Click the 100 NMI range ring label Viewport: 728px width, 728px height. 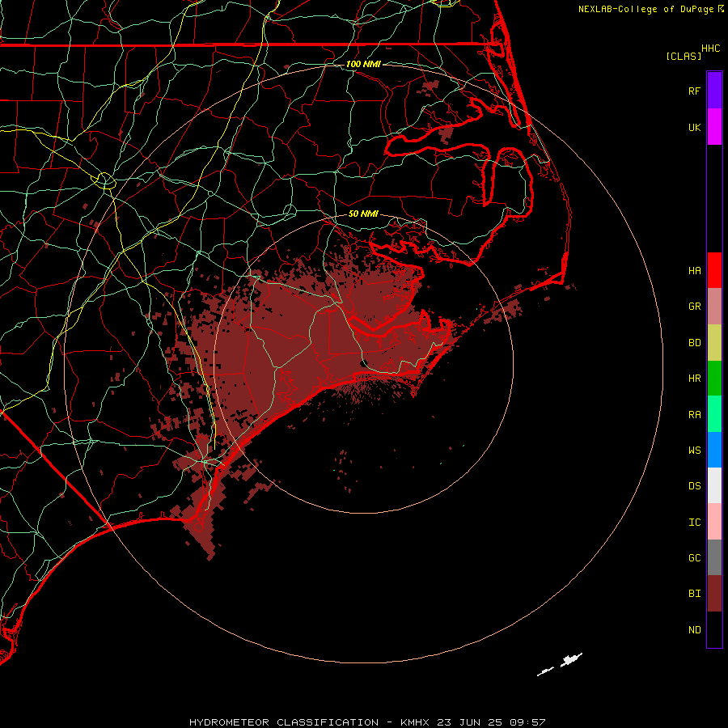(x=363, y=64)
